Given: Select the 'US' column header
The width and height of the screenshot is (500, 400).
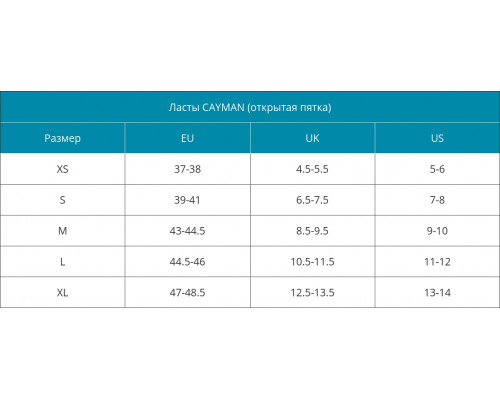Looking at the screenshot, I should tap(437, 138).
